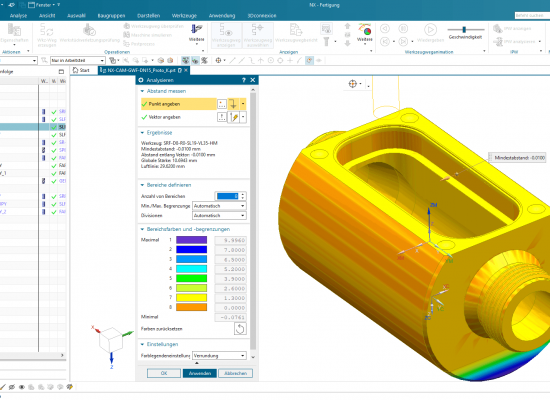The image size is (550, 400).
Task: Toggle eye visibility icon in bottom bar
Action: click(x=22, y=387)
